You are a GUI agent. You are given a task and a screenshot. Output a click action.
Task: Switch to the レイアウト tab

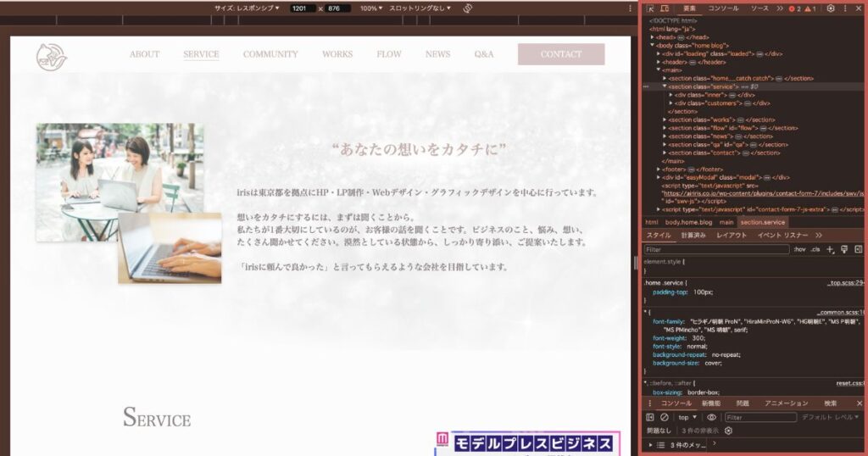732,235
